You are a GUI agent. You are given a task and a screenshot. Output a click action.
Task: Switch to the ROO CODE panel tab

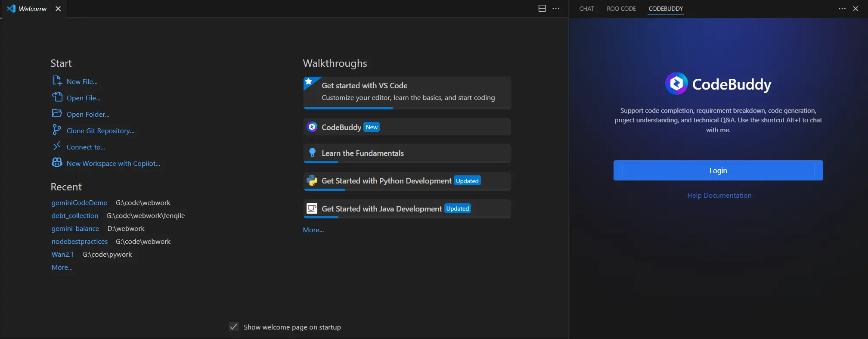(621, 9)
